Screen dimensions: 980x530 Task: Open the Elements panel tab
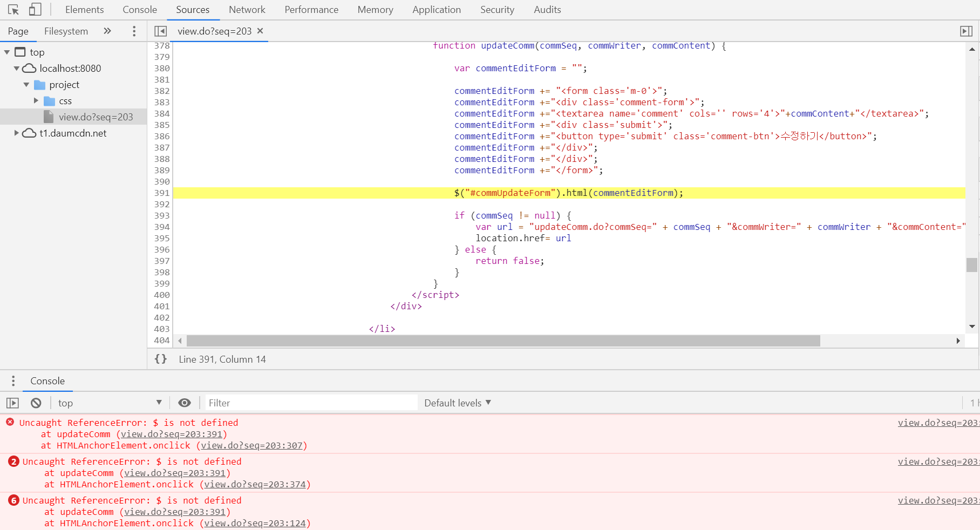pyautogui.click(x=84, y=10)
